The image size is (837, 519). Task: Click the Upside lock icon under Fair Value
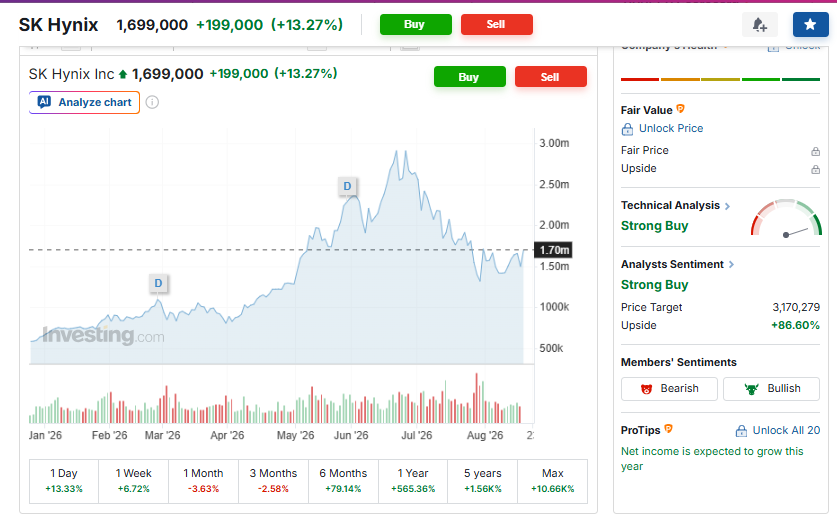coord(815,169)
